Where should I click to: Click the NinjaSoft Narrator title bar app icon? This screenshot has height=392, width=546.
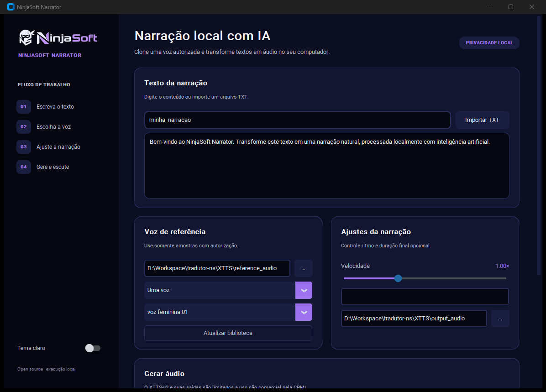pyautogui.click(x=11, y=7)
